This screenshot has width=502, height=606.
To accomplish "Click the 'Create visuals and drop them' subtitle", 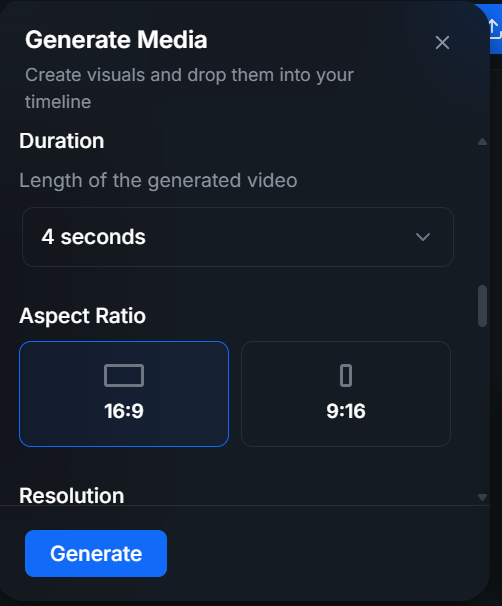I will 189,89.
